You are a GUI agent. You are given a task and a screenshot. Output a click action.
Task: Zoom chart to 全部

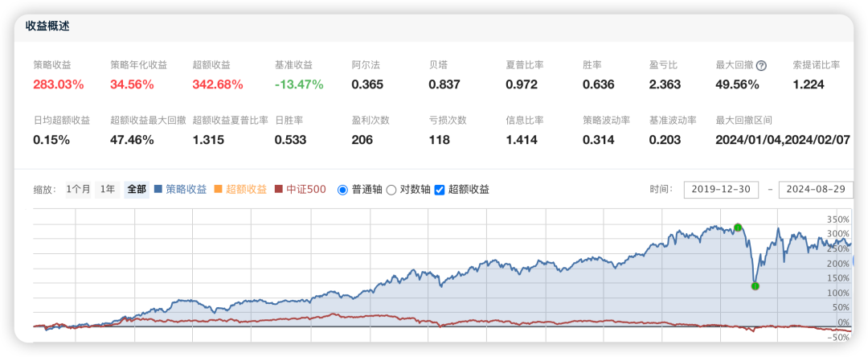click(136, 189)
